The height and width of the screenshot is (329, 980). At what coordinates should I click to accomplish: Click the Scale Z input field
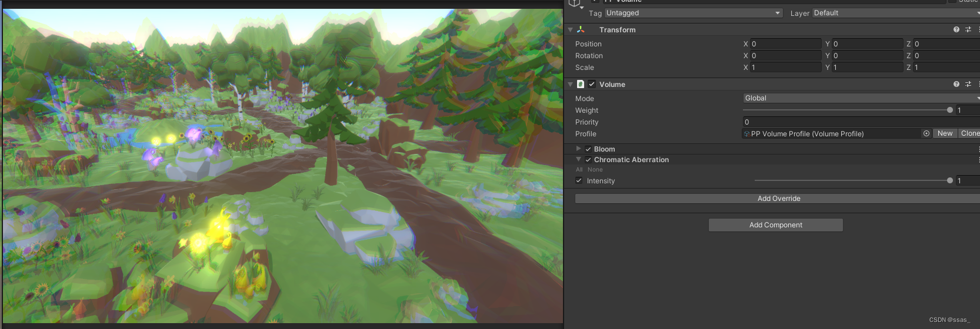click(946, 68)
